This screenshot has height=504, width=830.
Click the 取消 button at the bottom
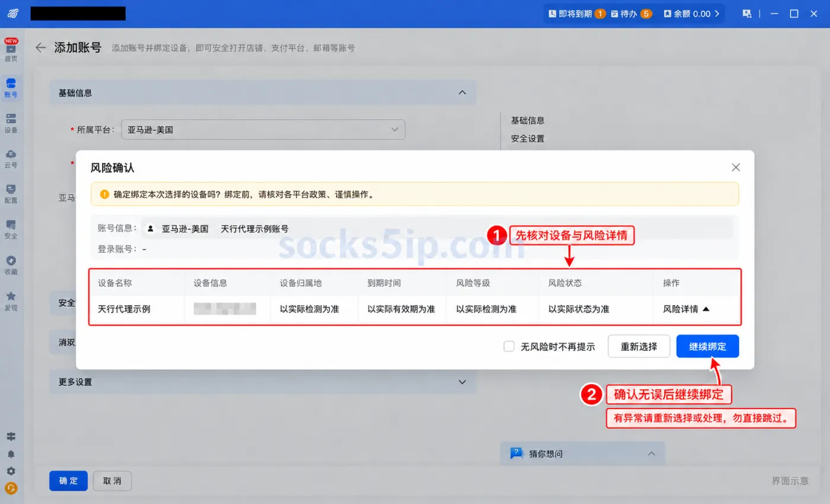point(112,481)
